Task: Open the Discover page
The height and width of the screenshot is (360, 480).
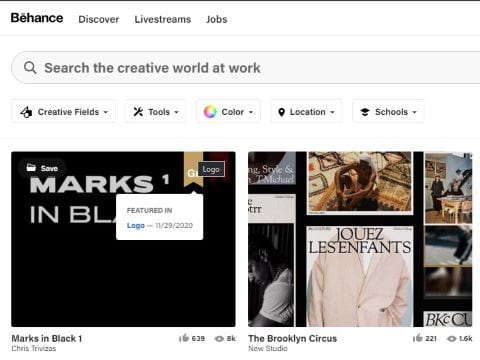Action: pyautogui.click(x=99, y=19)
